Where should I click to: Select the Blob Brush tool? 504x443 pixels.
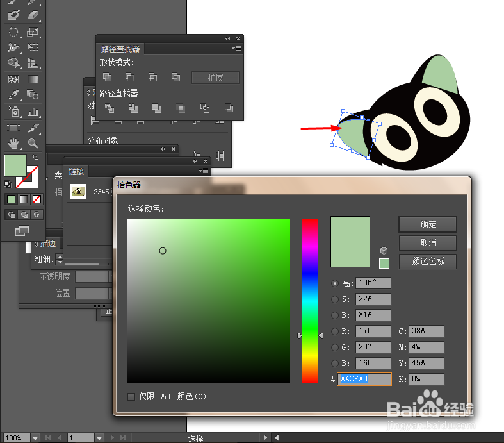pos(13,15)
